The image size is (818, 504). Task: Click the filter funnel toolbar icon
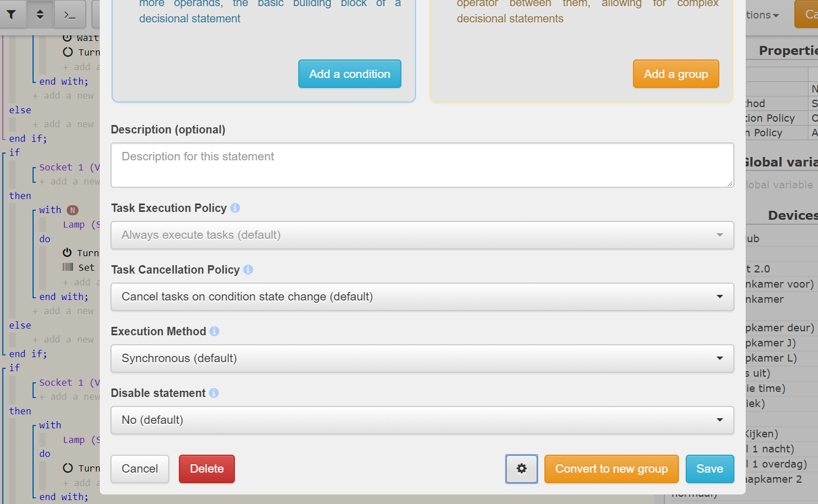tap(11, 15)
